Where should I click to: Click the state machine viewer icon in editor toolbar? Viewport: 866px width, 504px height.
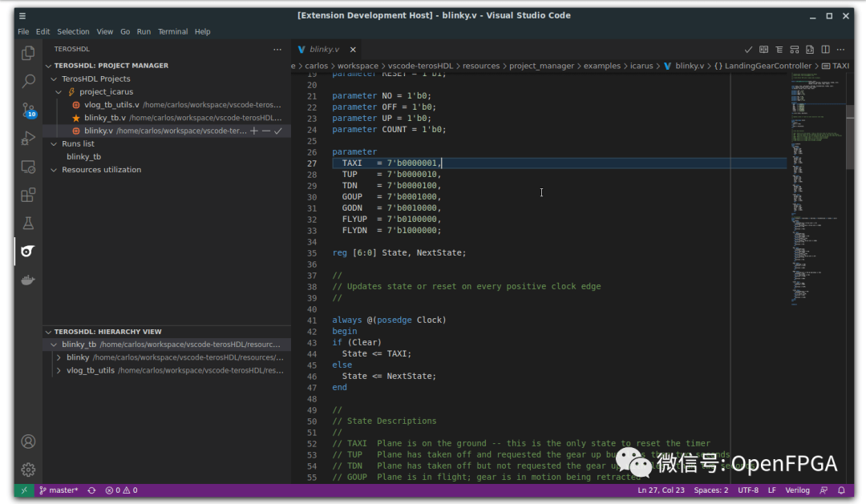pyautogui.click(x=795, y=50)
